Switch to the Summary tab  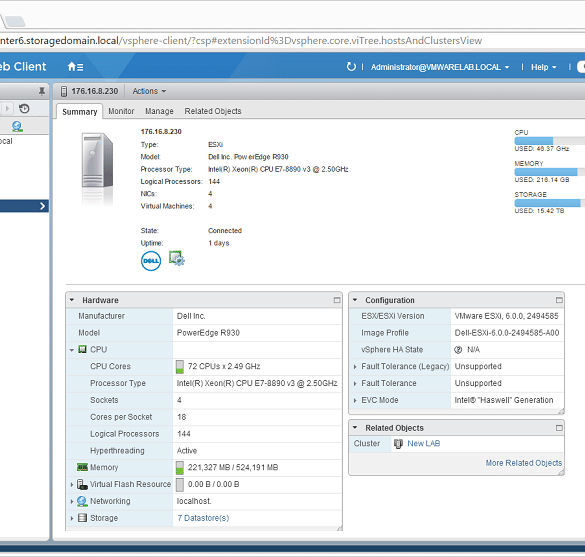79,112
